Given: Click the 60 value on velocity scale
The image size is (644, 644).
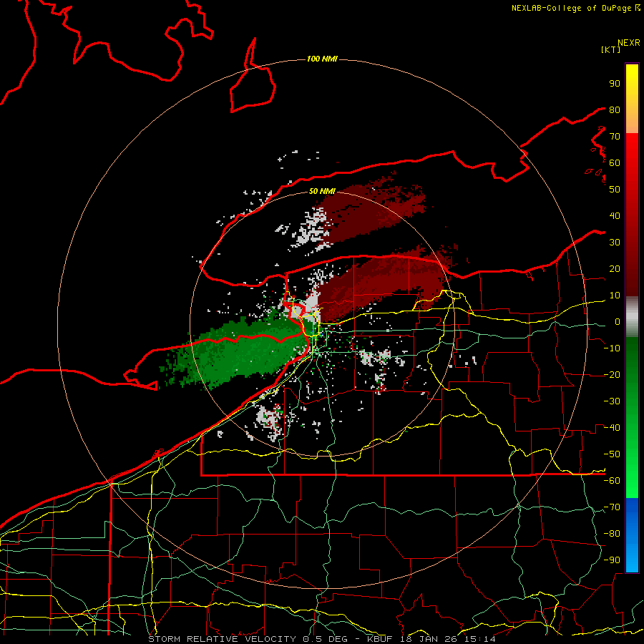Looking at the screenshot, I should tap(615, 163).
